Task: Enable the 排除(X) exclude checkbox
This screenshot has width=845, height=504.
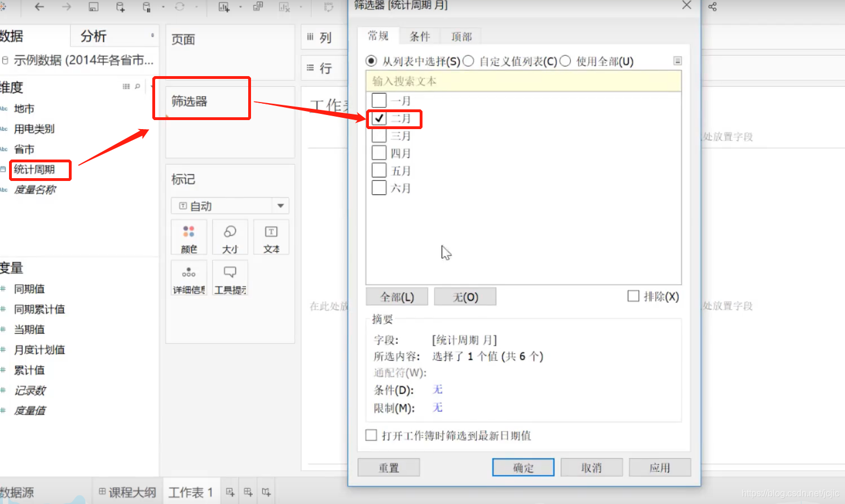Action: [633, 296]
